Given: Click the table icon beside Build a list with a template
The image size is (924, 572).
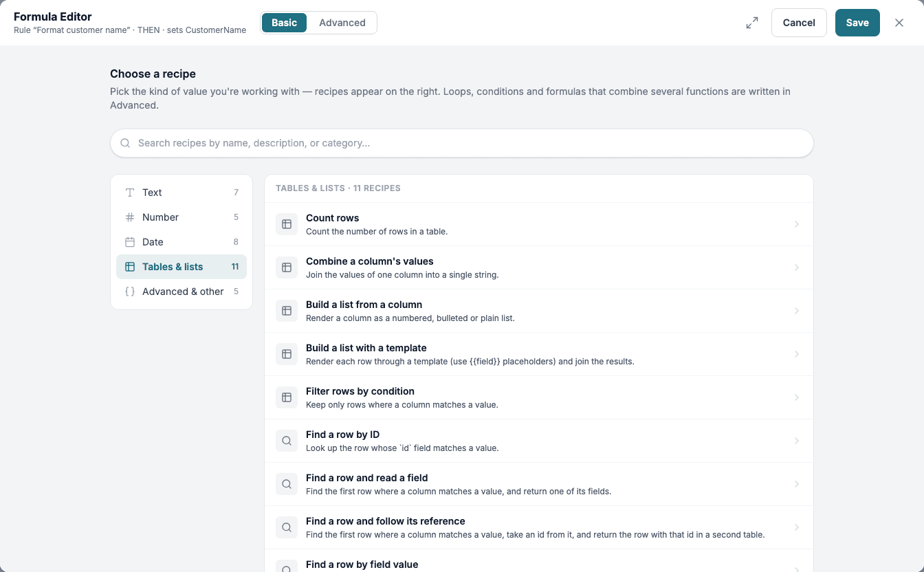Looking at the screenshot, I should pyautogui.click(x=287, y=354).
